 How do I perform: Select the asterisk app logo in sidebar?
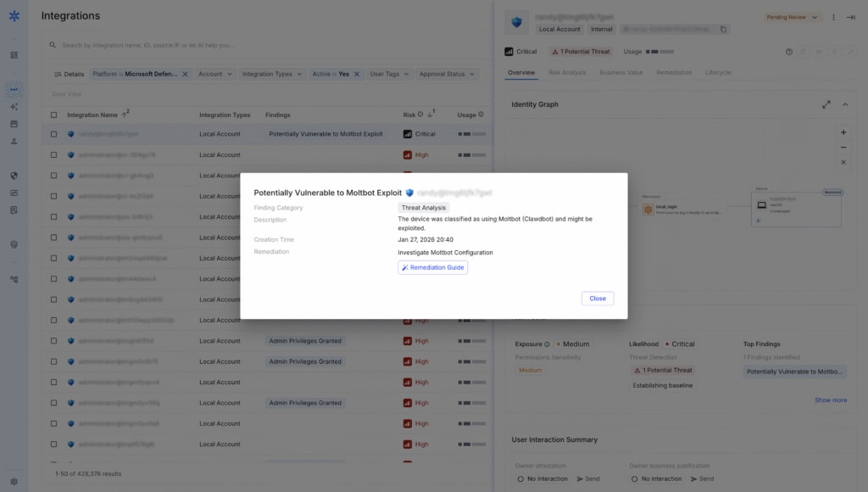point(14,15)
